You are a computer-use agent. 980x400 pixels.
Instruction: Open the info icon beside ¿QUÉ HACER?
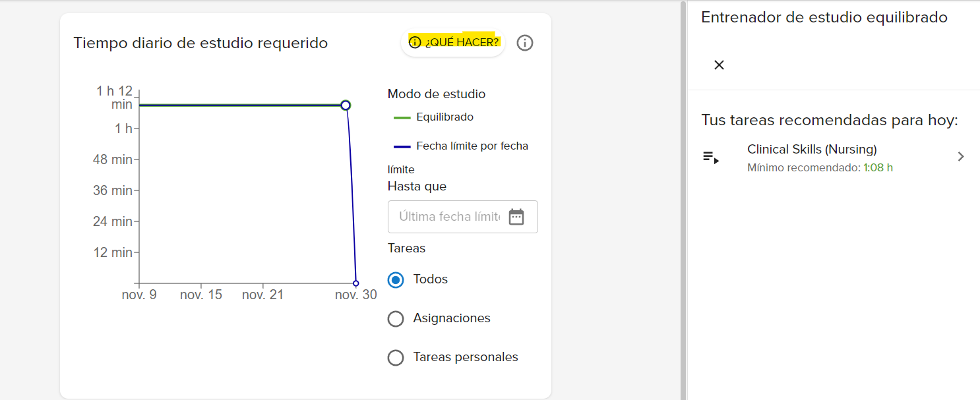pos(525,43)
